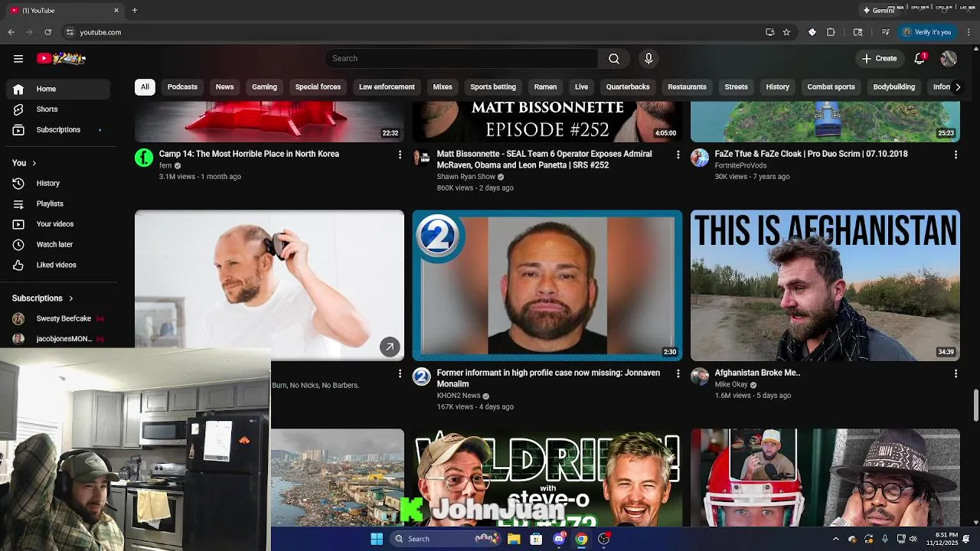980x551 pixels.
Task: Open more options for Camp 14 video
Action: (400, 155)
